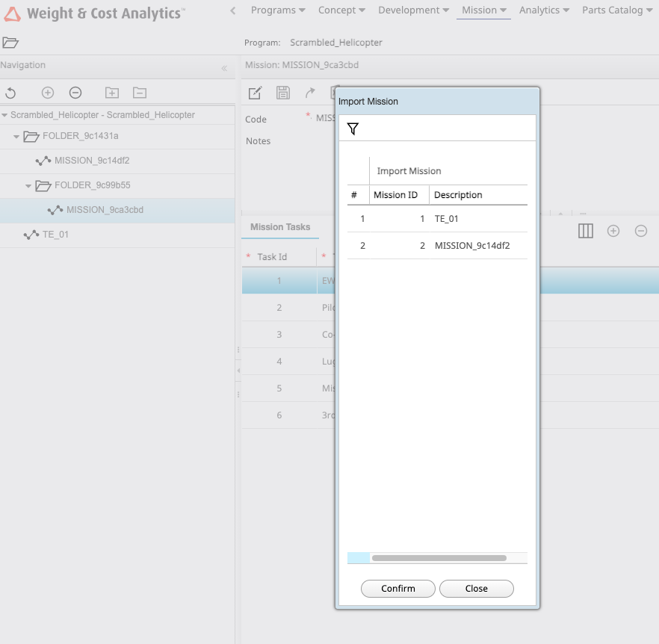Viewport: 659px width, 644px height.
Task: Collapse the Navigation panel with double chevron
Action: point(224,68)
